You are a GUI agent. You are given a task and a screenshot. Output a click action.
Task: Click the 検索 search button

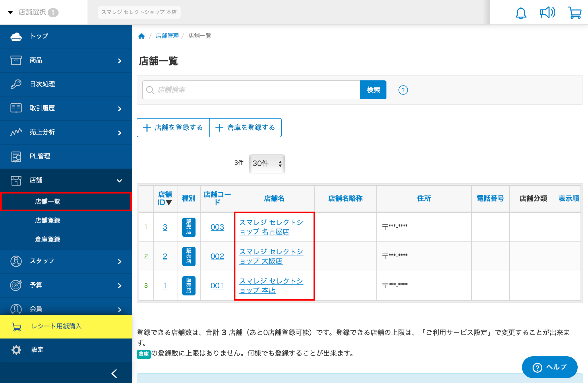(373, 90)
